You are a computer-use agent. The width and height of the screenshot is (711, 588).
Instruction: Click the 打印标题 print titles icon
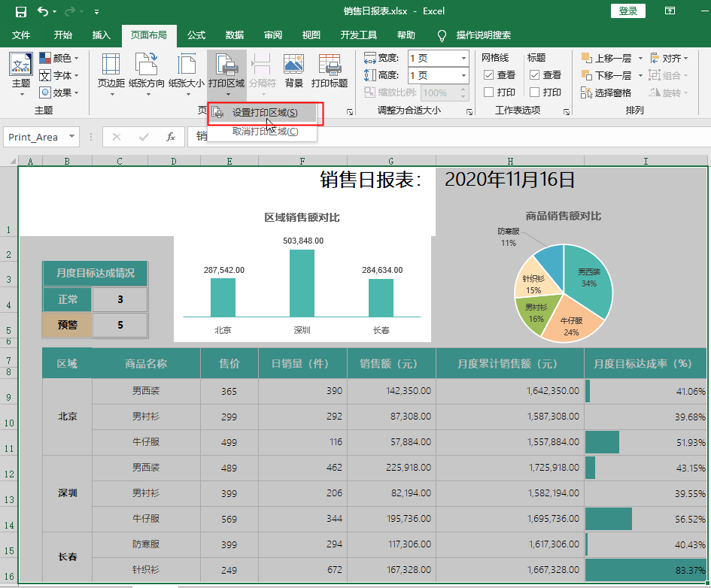point(330,64)
